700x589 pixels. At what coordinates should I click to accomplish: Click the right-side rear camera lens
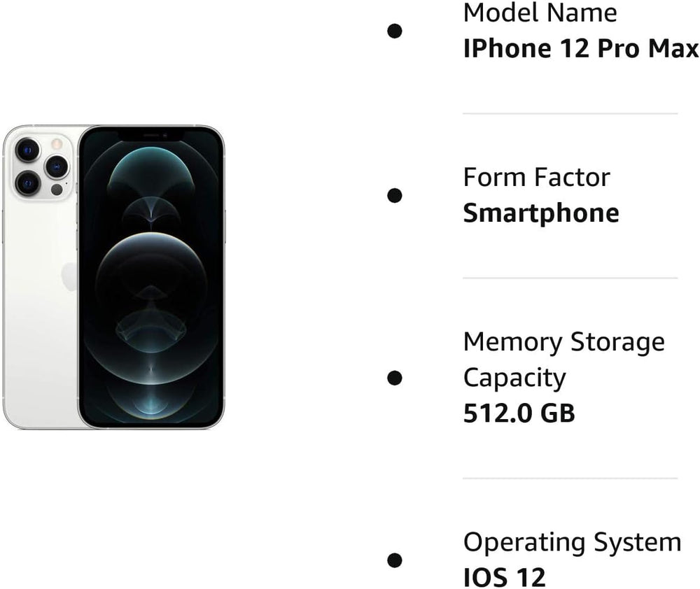(x=56, y=166)
